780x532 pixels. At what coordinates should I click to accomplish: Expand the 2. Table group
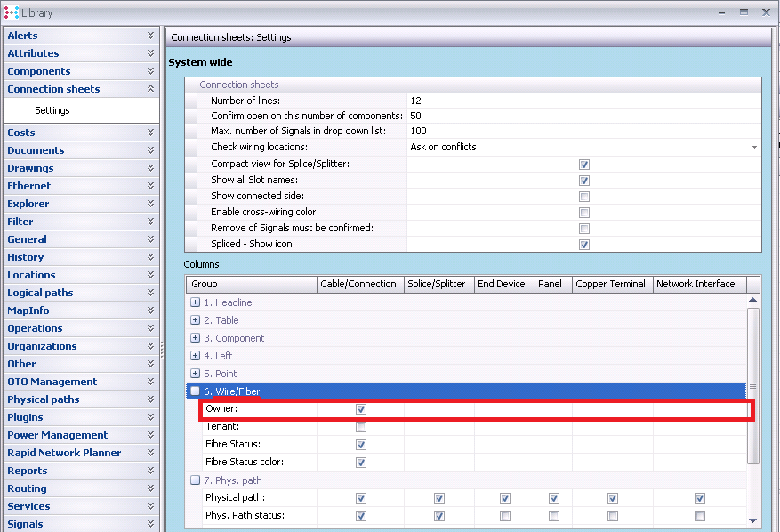(196, 320)
